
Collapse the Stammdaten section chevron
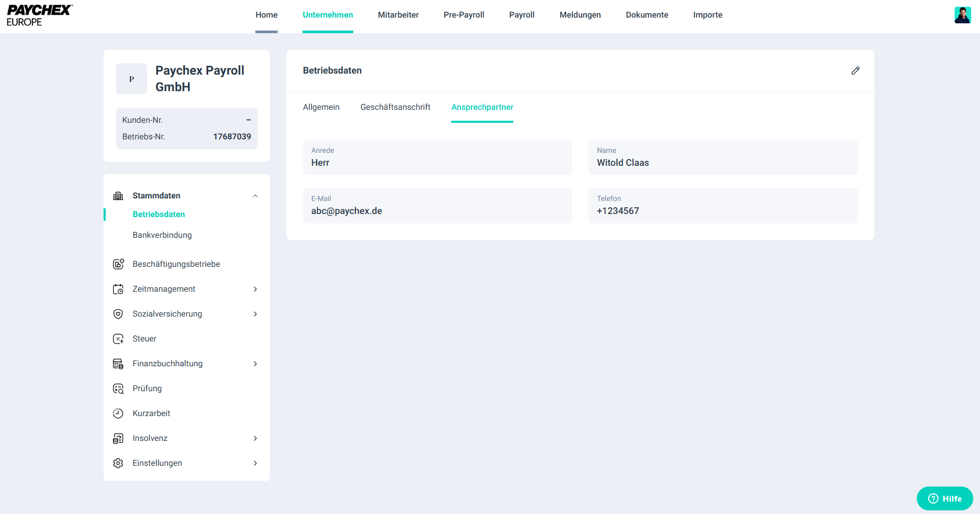(x=255, y=196)
